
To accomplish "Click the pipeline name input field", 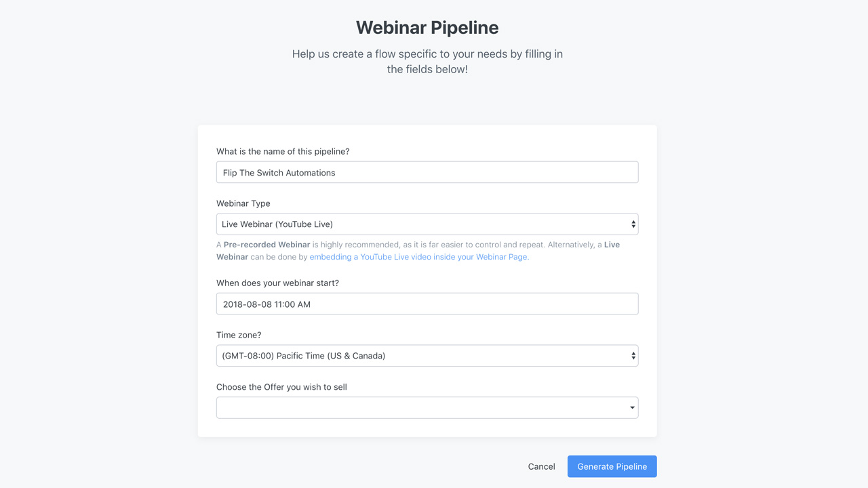I will pyautogui.click(x=427, y=172).
